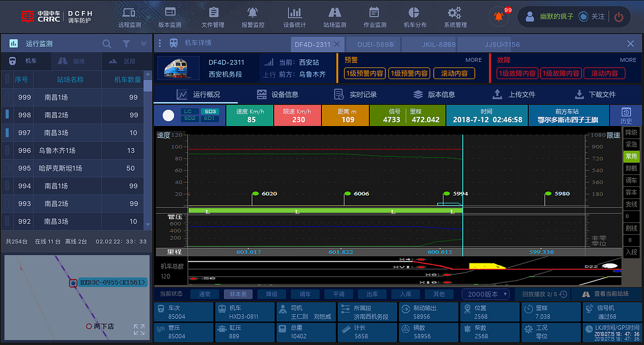
Task: Close the 机车详情 panel
Action: (x=630, y=44)
